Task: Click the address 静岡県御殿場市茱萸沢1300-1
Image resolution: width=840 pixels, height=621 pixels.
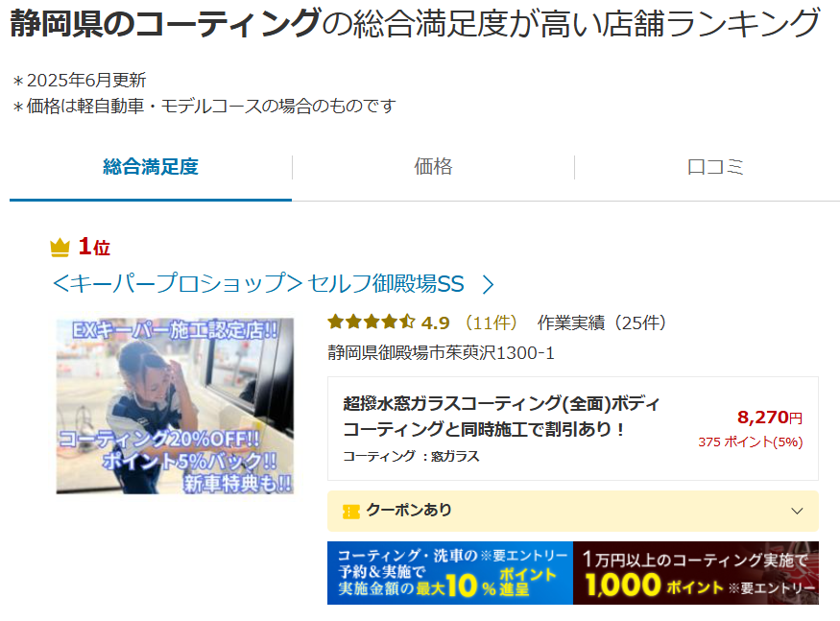Action: [441, 352]
